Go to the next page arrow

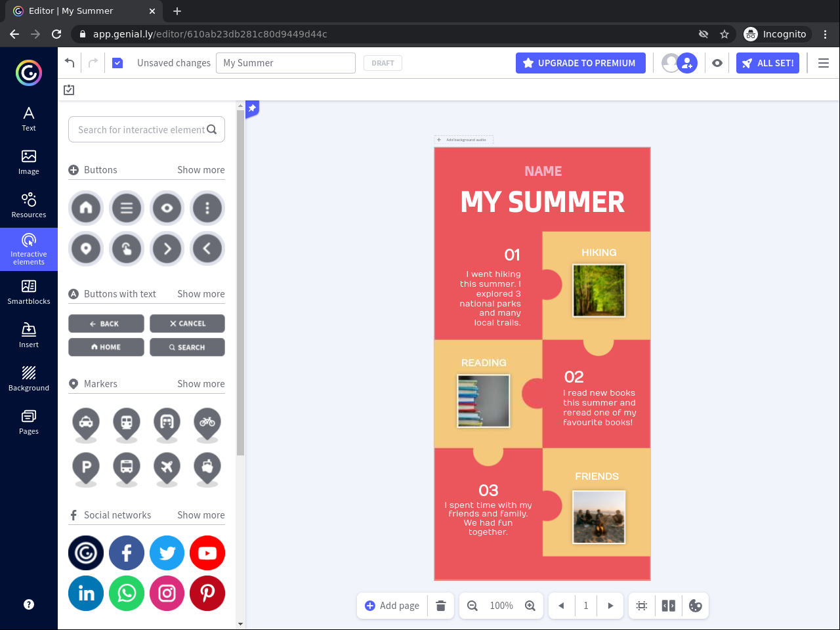(610, 606)
